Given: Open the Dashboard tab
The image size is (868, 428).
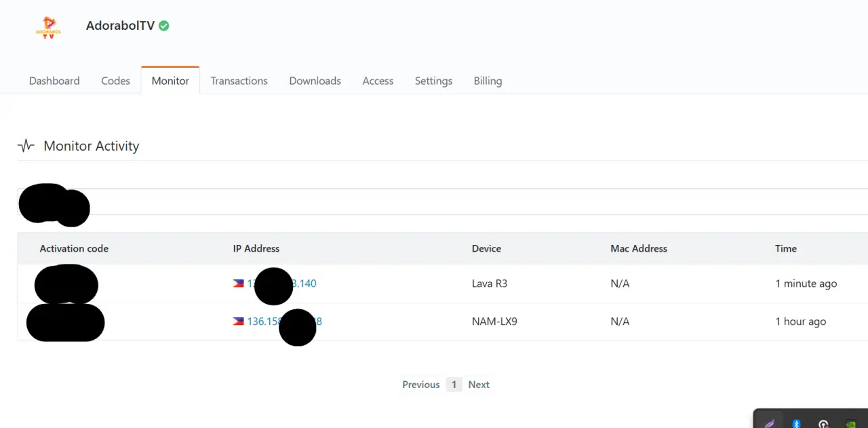Looking at the screenshot, I should tap(54, 81).
